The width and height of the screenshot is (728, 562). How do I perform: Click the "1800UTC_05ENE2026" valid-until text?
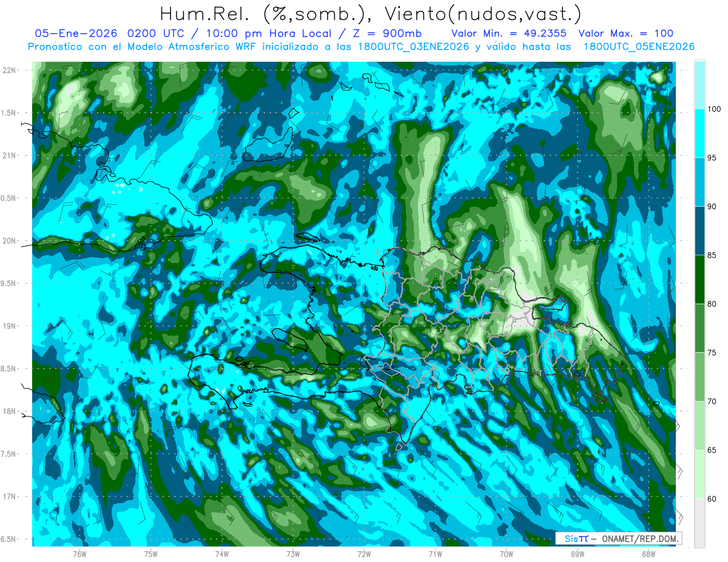638,47
